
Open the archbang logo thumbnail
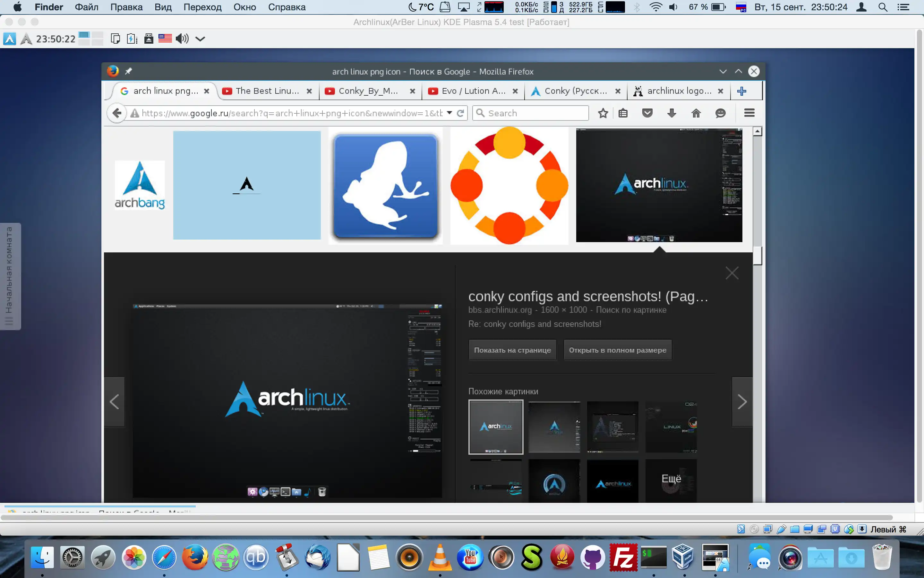tap(140, 185)
